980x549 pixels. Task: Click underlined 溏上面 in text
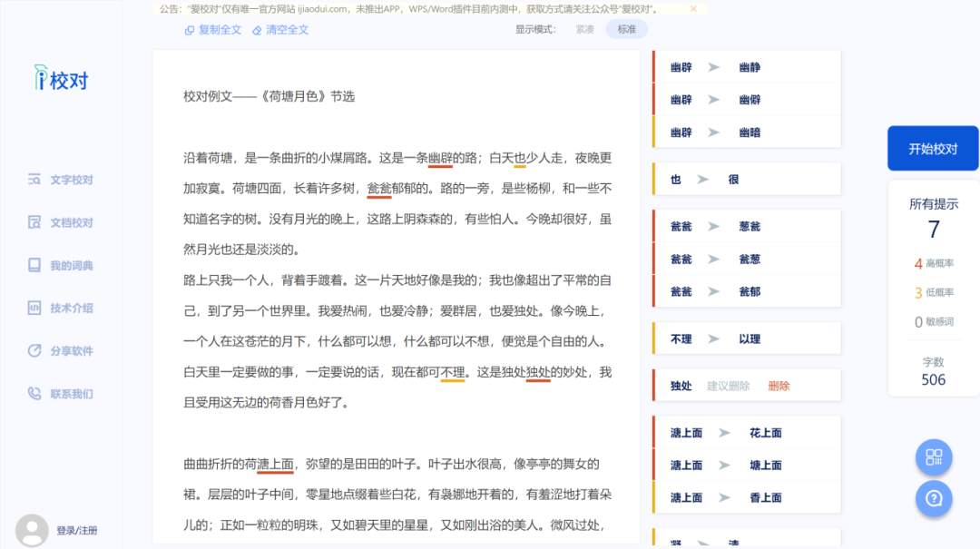pos(275,465)
